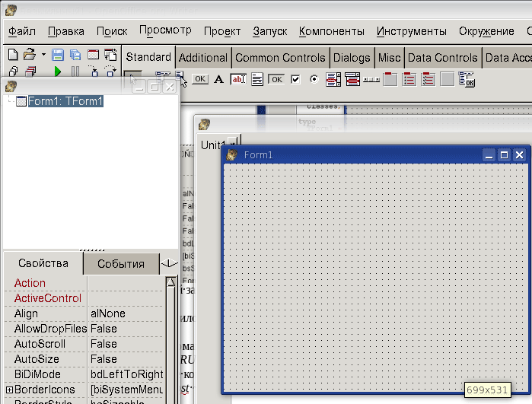Click the Save All icon

[x=75, y=55]
